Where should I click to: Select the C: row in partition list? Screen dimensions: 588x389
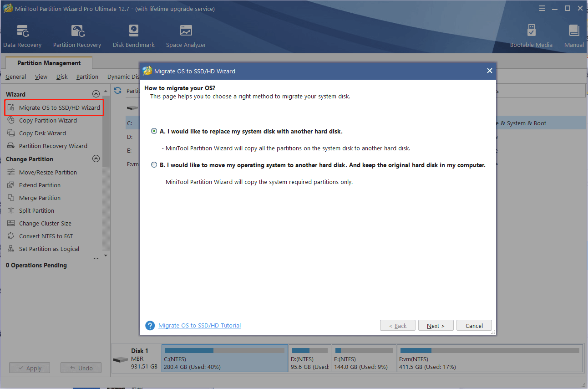click(x=133, y=123)
